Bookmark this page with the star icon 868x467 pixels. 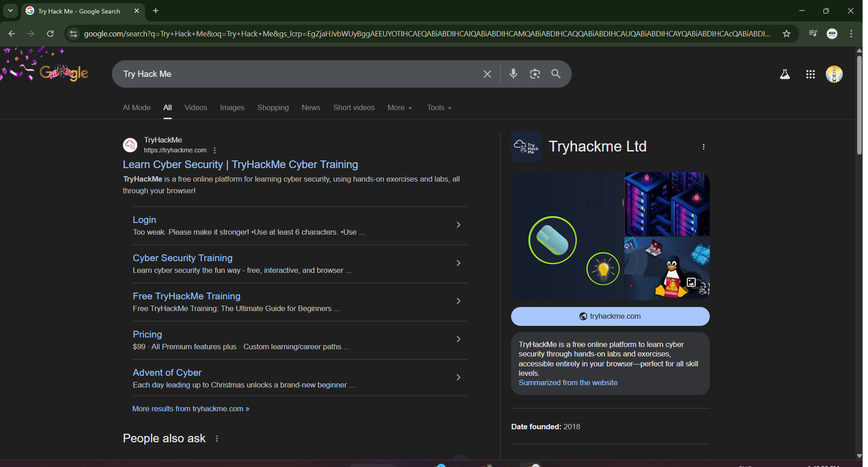tap(786, 34)
